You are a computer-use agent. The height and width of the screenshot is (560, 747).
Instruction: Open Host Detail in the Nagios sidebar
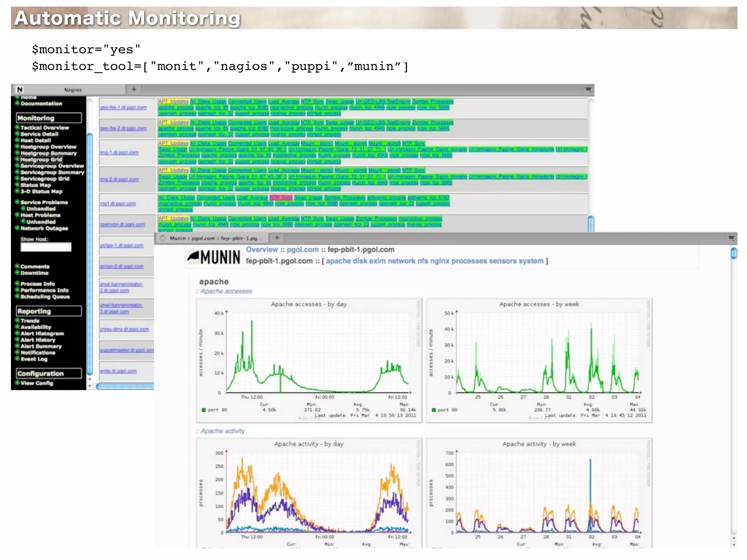click(x=36, y=140)
